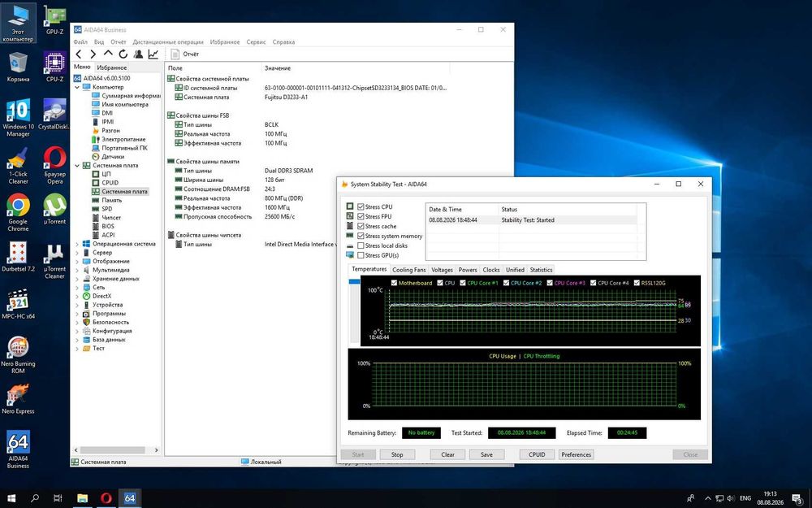The image size is (812, 508).
Task: Expand the Мультимедиа tree node
Action: [x=77, y=270]
